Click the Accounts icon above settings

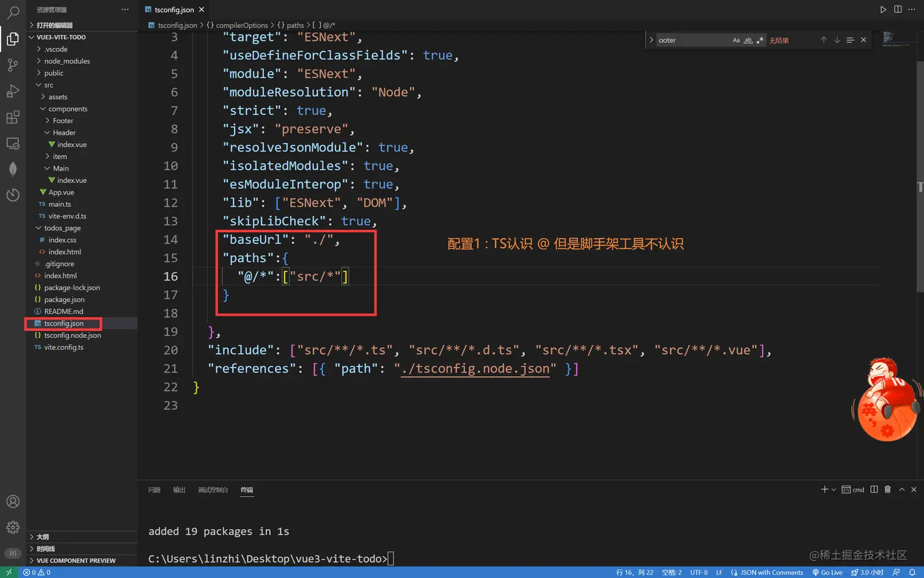13,501
